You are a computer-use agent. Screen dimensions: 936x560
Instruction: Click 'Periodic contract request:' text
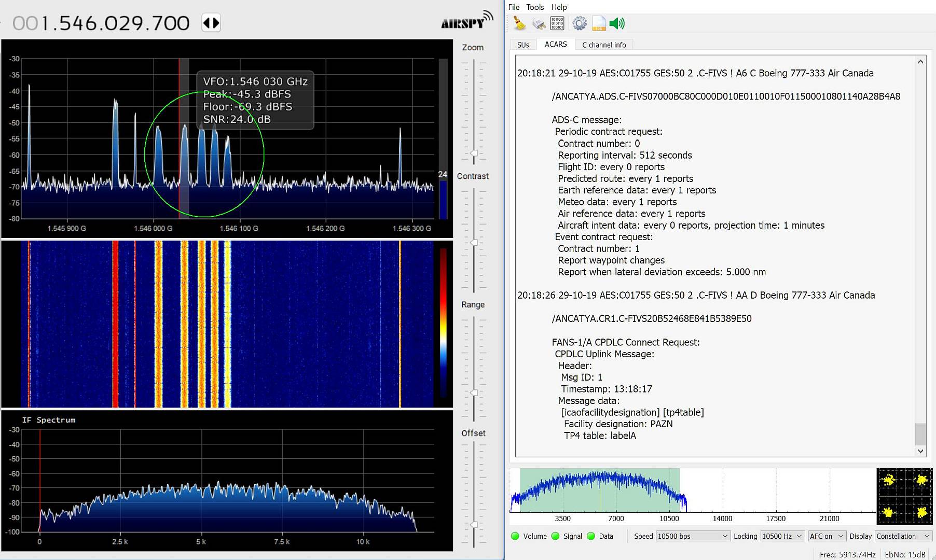609,132
